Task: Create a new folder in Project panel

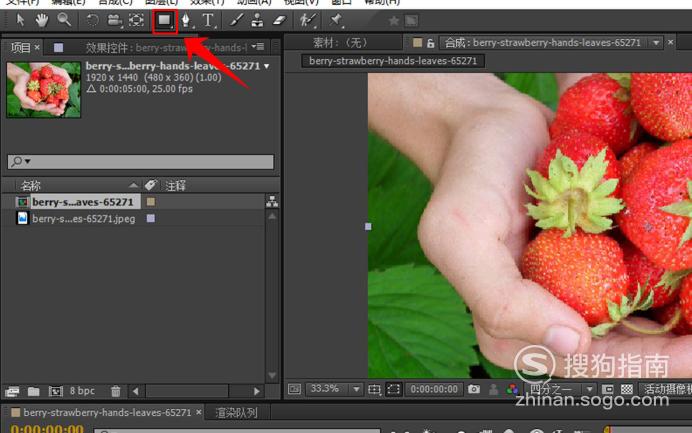Action: 34,391
